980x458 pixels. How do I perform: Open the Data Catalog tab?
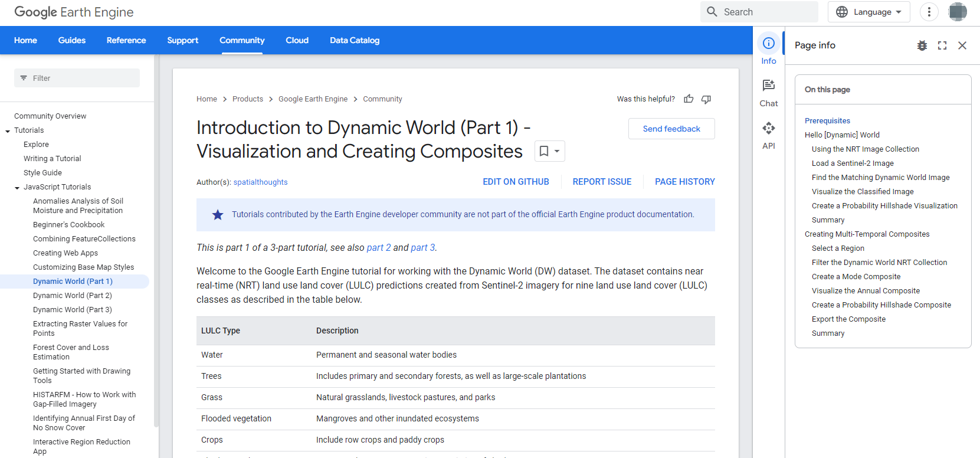point(355,40)
